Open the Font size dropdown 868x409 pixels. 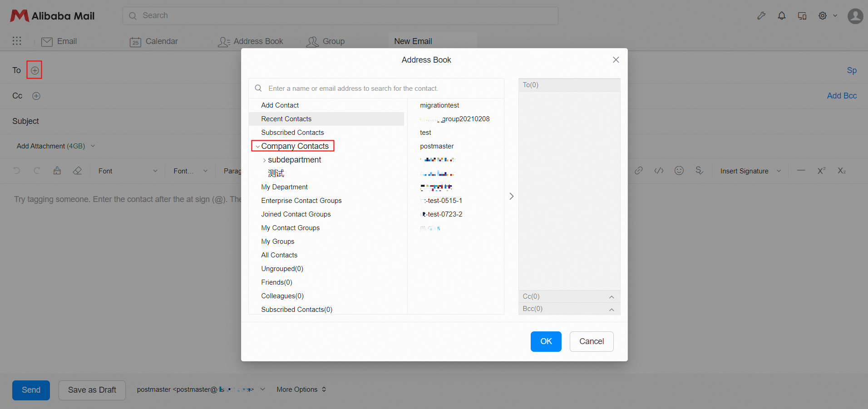(191, 171)
